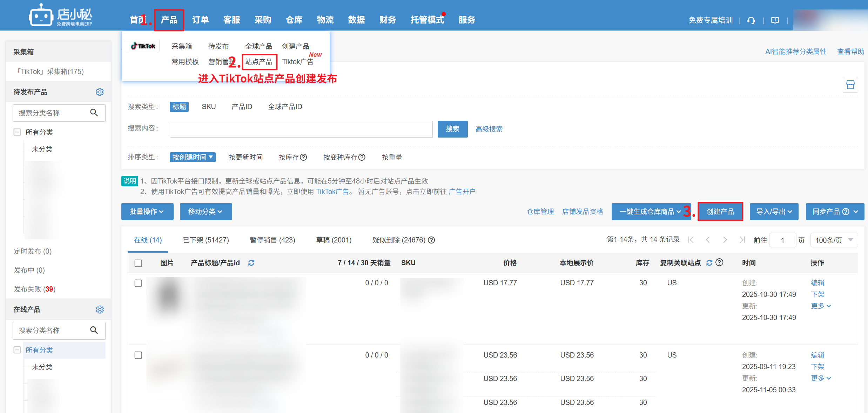Click help icon next to 疑似删除 tab
The image size is (868, 413).
(x=432, y=240)
